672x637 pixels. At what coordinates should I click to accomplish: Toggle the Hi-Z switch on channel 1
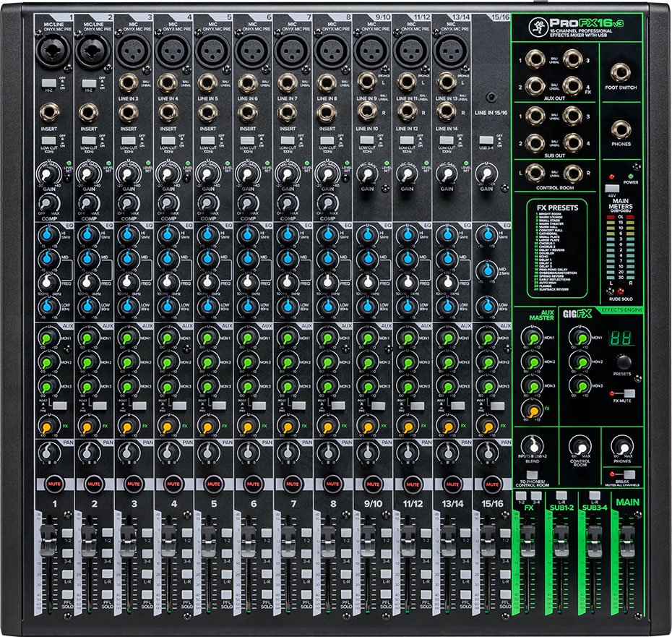(48, 84)
